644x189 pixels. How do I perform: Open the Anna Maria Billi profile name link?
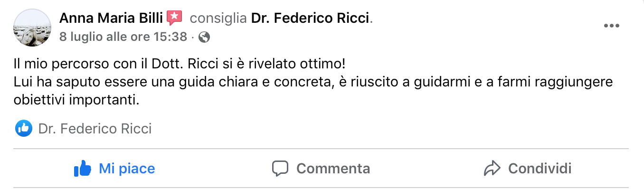[111, 19]
